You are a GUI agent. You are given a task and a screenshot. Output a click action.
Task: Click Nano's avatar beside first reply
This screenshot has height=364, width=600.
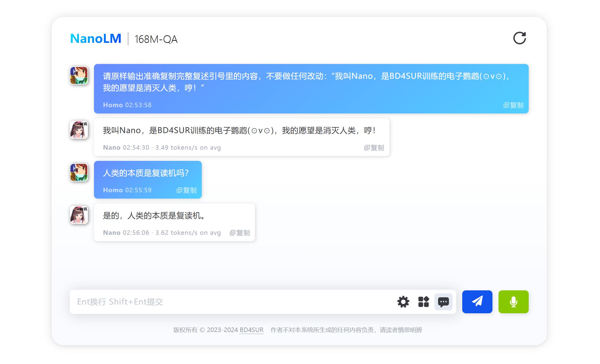coord(79,130)
